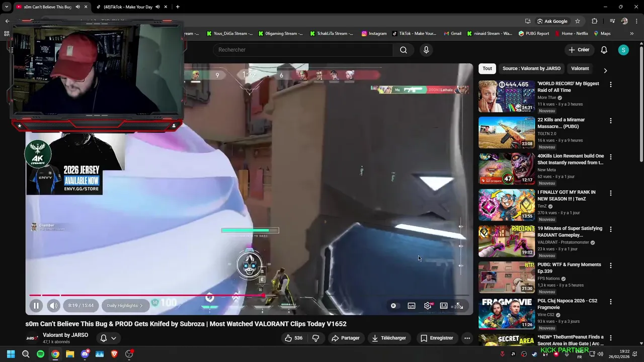Close the YouTube browser tab

pyautogui.click(x=86, y=7)
